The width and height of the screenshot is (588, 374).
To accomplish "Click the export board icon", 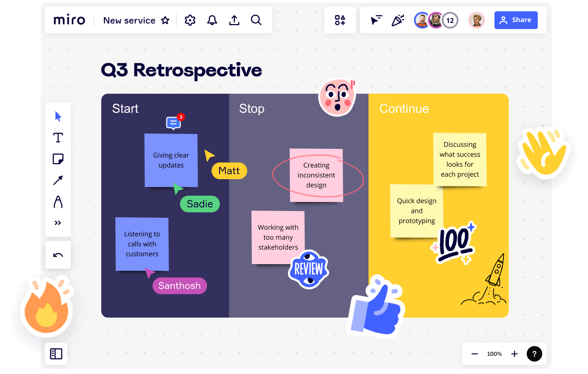I will [x=234, y=20].
